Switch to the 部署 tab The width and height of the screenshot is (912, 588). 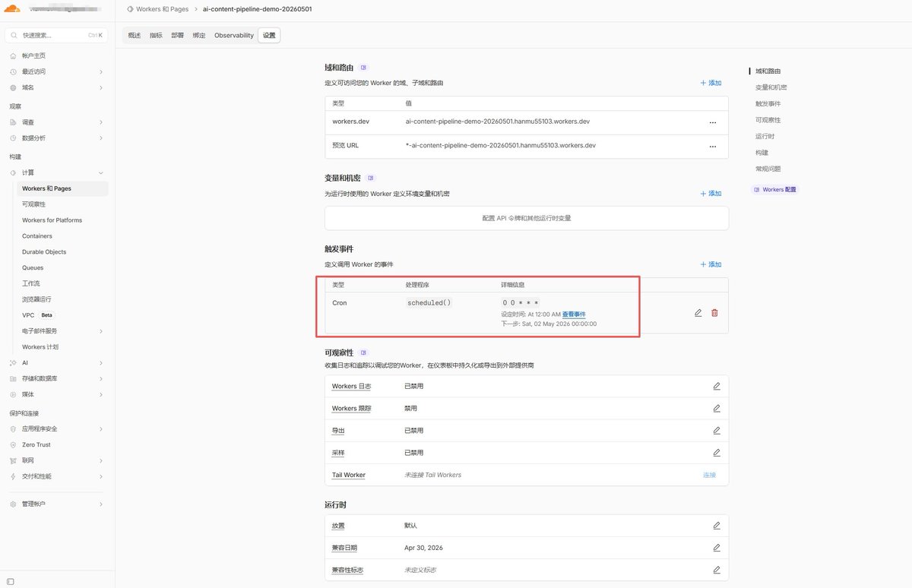(x=177, y=36)
